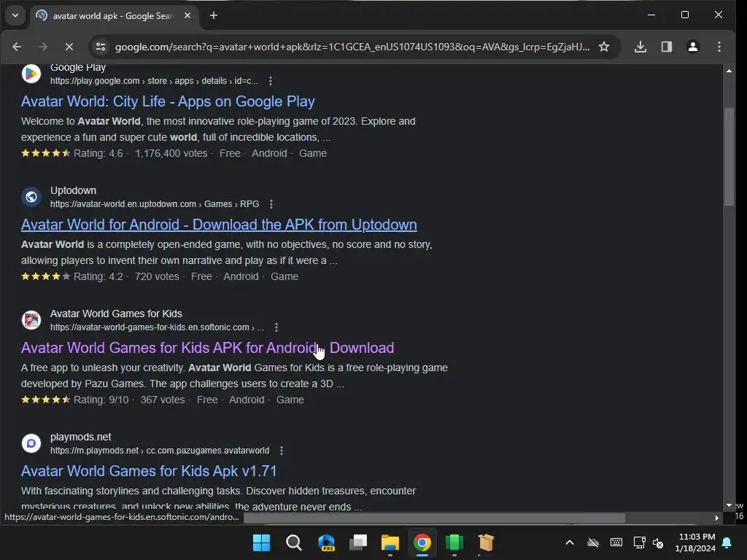The image size is (747, 560).
Task: Click the horizontal scrollbar right arrow
Action: [x=717, y=518]
